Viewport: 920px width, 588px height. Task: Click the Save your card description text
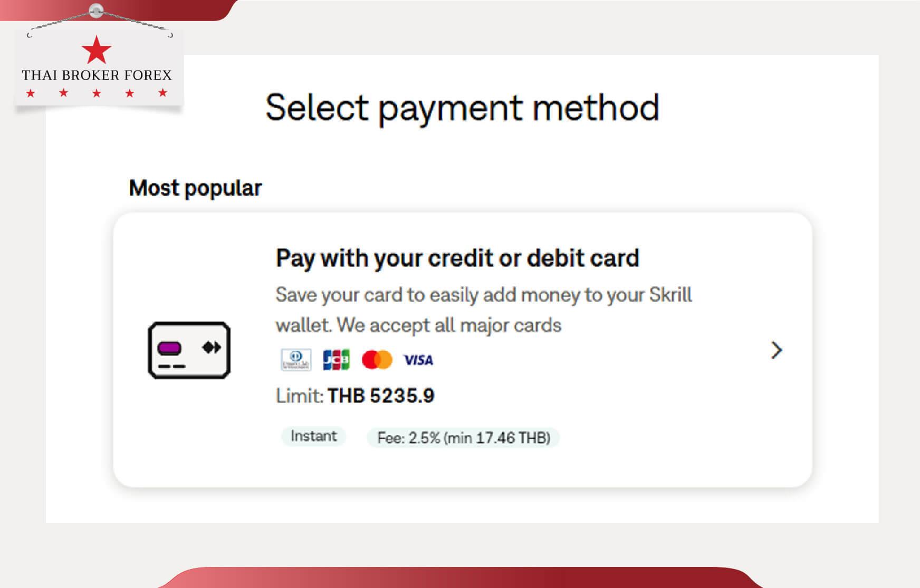[x=483, y=310]
